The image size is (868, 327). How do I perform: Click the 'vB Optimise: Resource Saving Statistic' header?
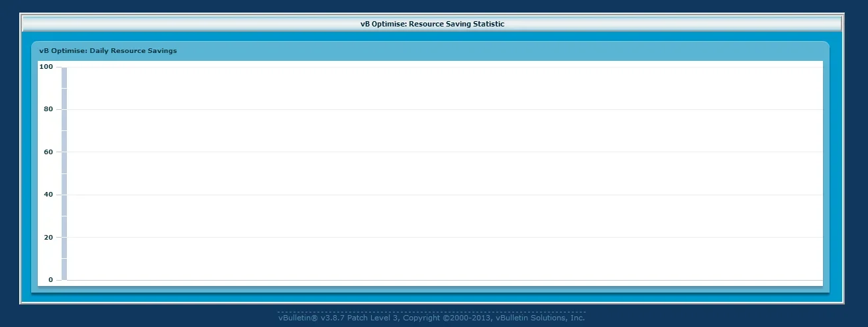click(x=432, y=24)
